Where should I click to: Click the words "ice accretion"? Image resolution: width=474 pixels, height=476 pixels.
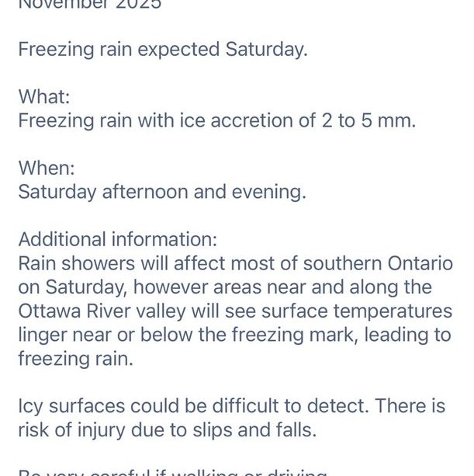[240, 121]
